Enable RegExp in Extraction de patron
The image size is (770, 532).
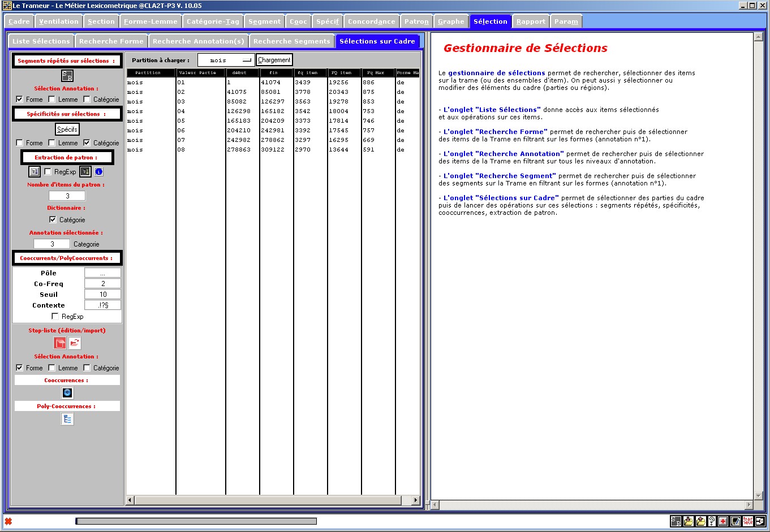coord(48,171)
